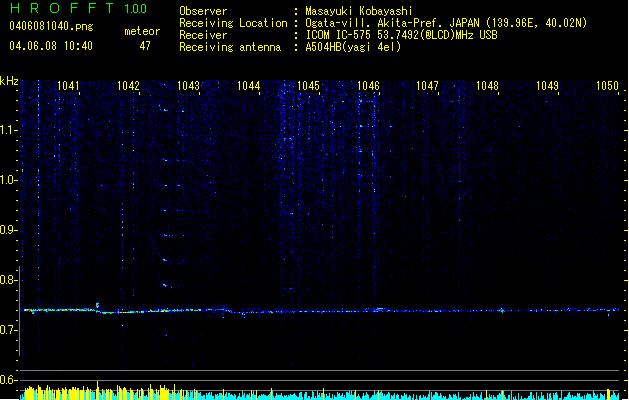Click the Receiver label
The height and width of the screenshot is (400, 629).
click(203, 35)
